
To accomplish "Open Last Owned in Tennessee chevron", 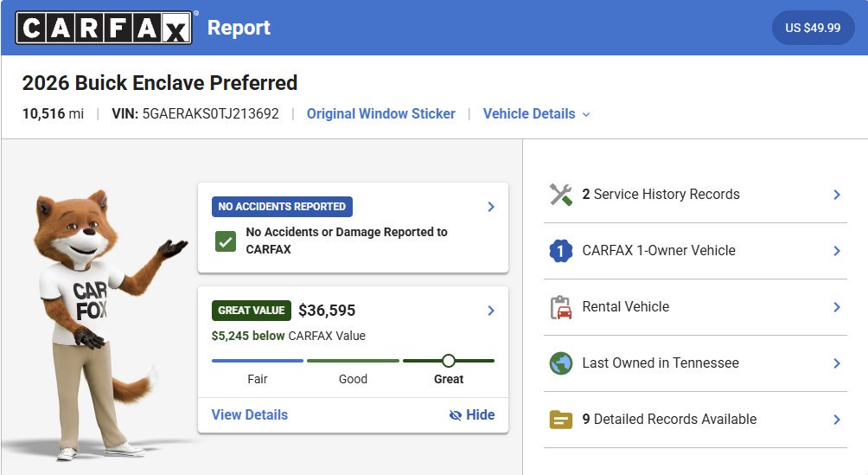I will [x=837, y=363].
